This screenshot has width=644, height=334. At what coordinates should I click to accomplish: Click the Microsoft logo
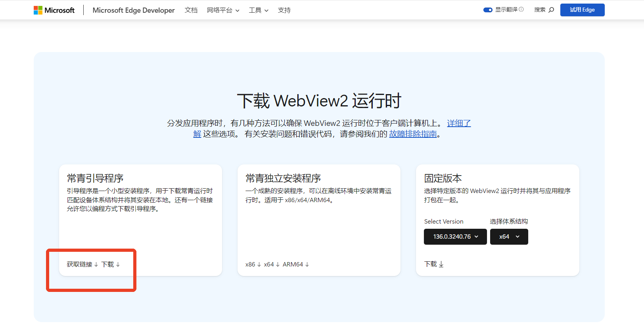(54, 10)
